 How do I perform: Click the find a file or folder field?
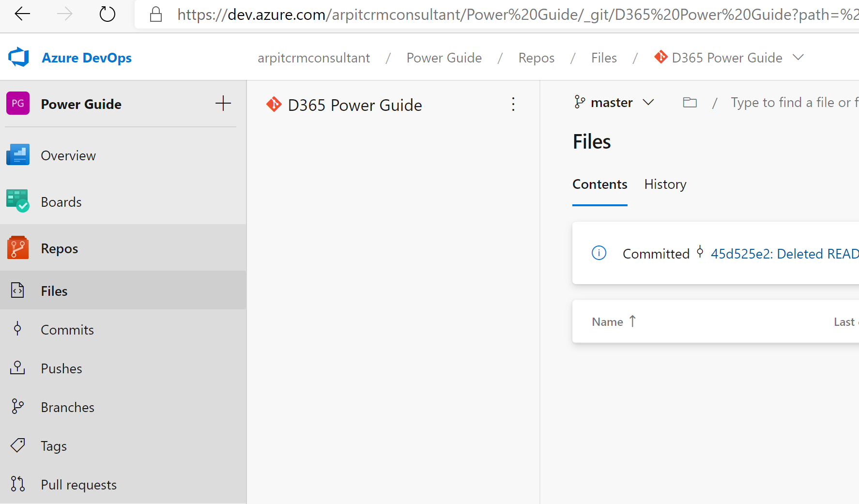(795, 102)
